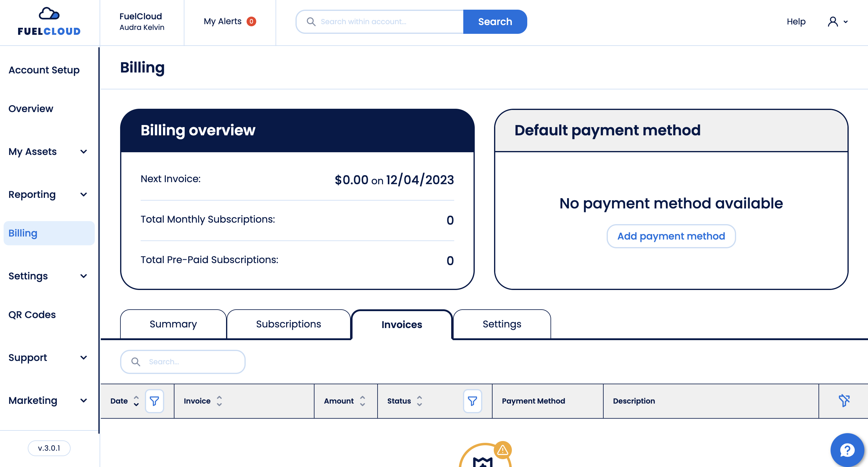
Task: Select the Invoices tab
Action: [402, 325]
